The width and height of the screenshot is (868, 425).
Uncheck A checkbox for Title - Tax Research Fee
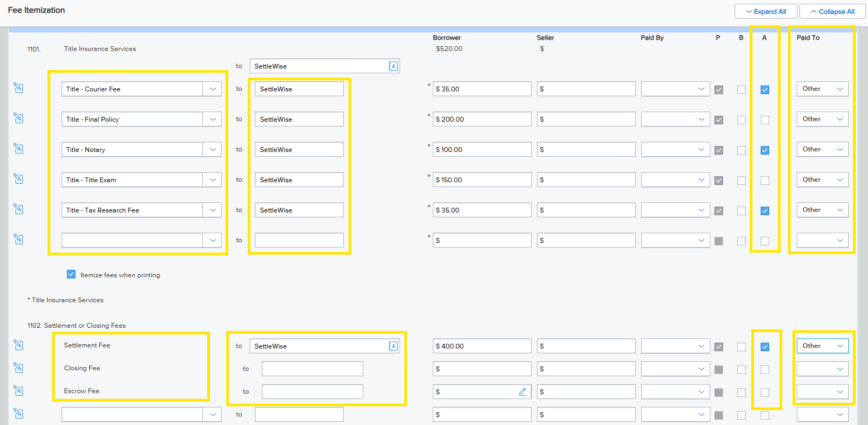click(765, 210)
